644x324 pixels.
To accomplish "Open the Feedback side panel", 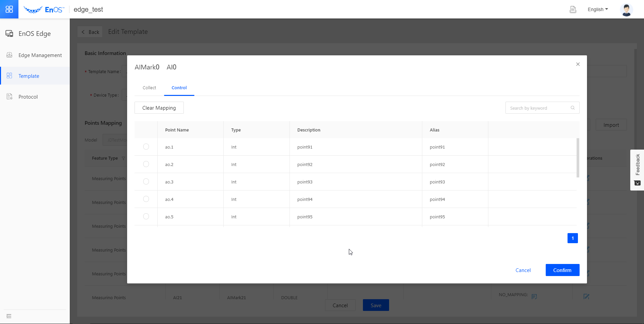I will pyautogui.click(x=637, y=170).
